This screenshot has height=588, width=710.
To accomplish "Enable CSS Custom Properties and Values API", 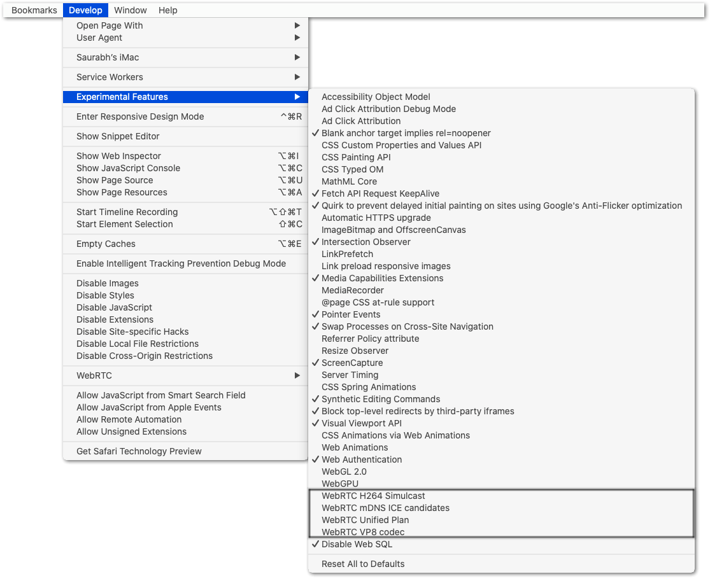I will [501, 145].
